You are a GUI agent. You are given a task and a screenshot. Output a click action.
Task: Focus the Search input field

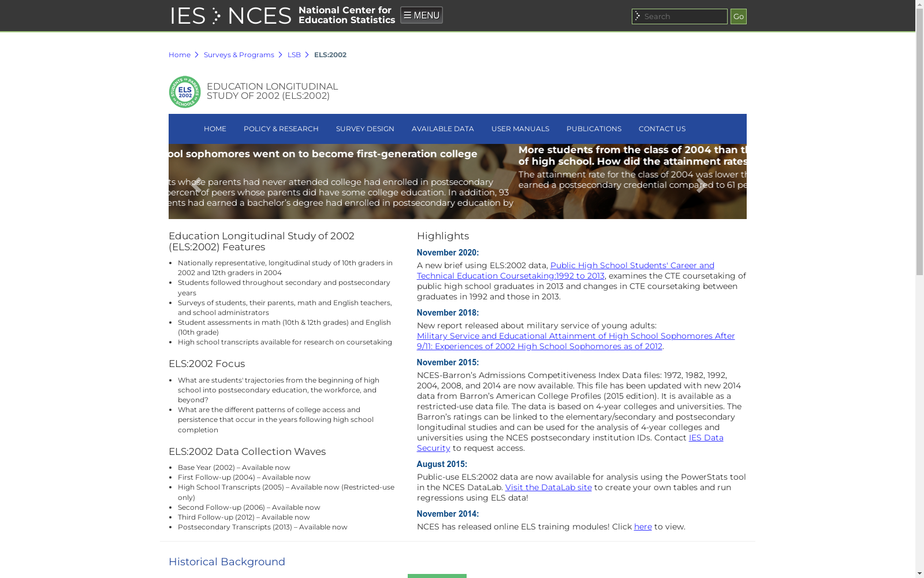point(679,16)
